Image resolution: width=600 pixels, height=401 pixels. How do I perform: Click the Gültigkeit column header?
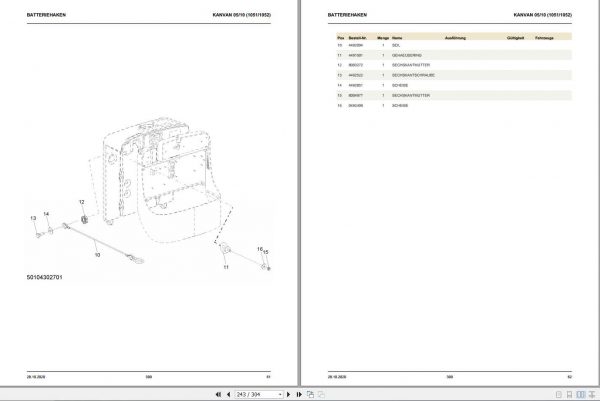(x=515, y=38)
